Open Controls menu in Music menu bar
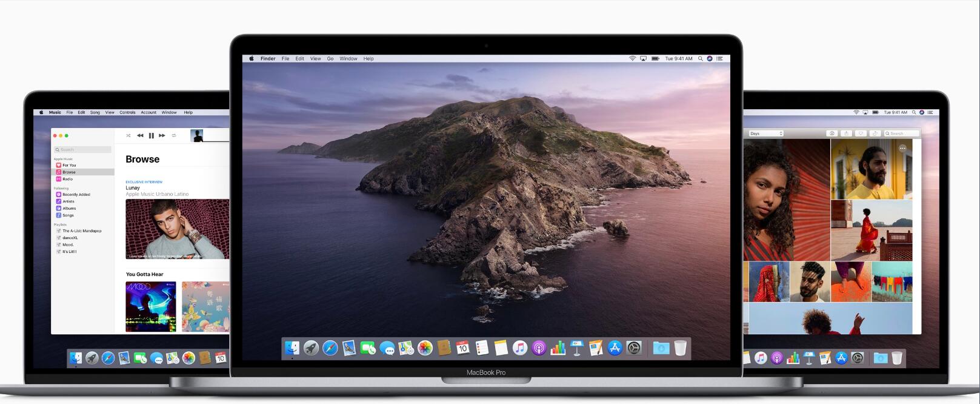 (127, 112)
